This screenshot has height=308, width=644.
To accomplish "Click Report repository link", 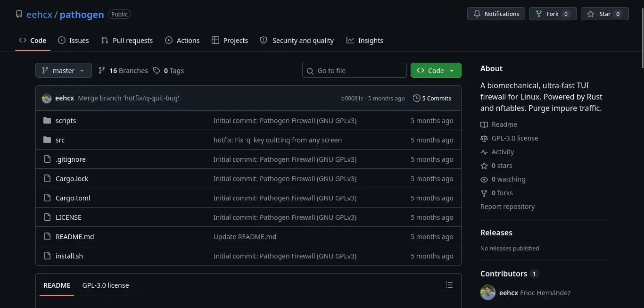I will (x=508, y=207).
